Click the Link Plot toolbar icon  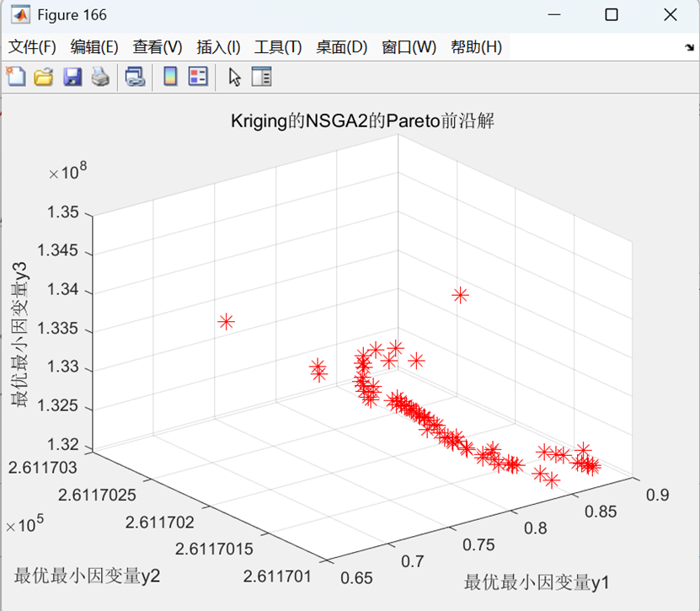tap(136, 77)
